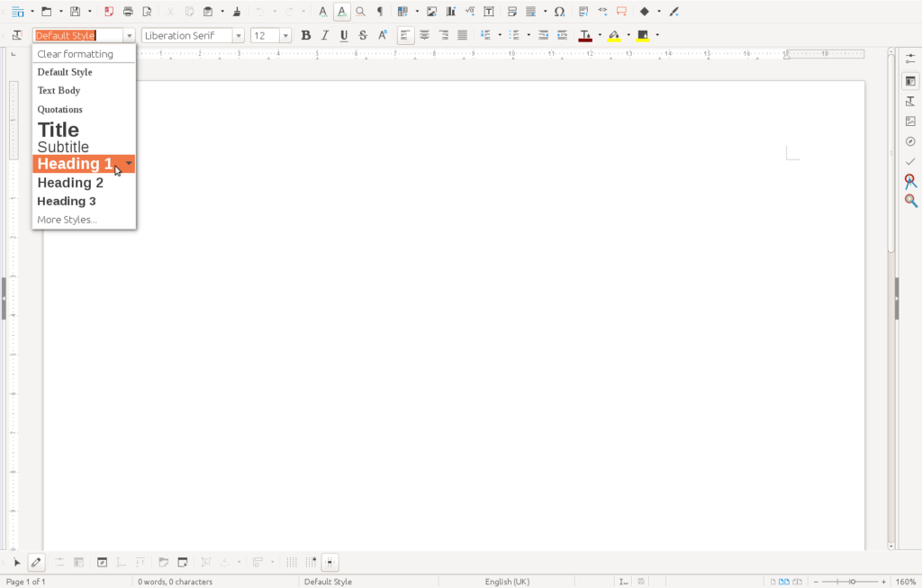
Task: Click the Export as PDF icon
Action: 109,12
